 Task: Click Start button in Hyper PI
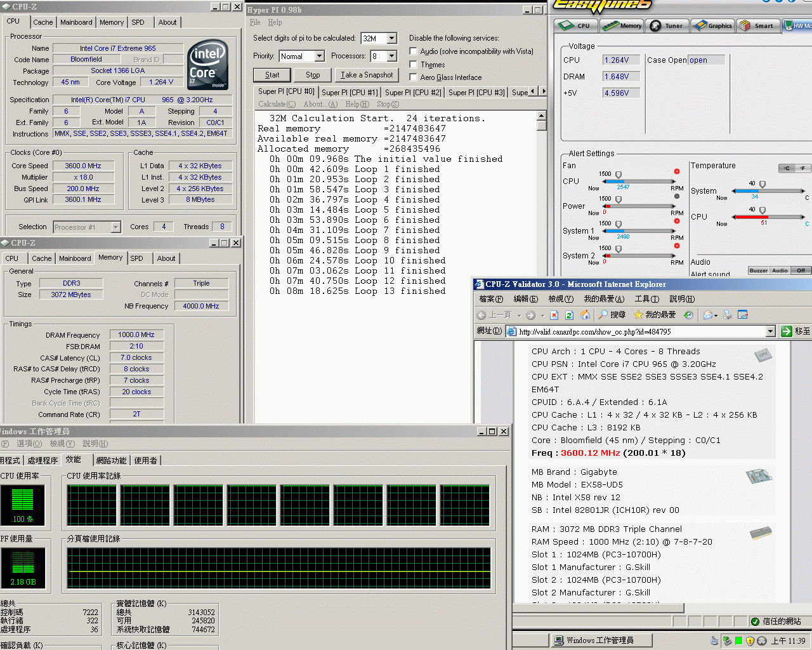pyautogui.click(x=272, y=75)
